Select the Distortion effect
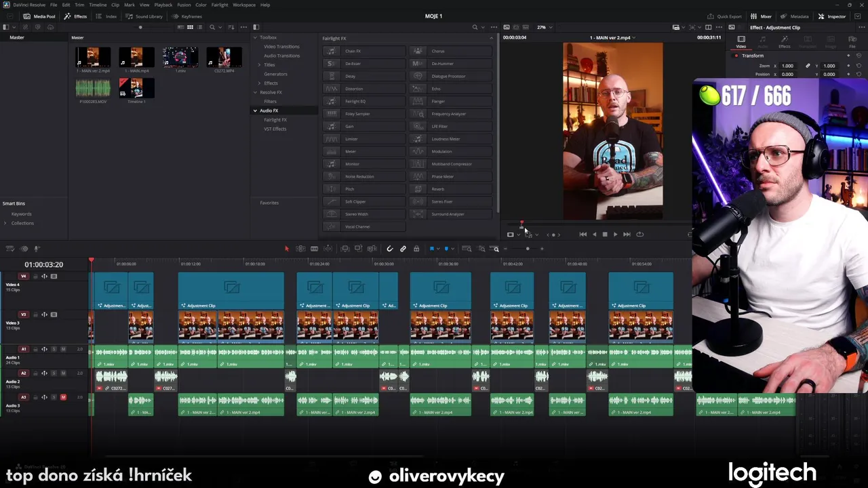 [x=363, y=89]
